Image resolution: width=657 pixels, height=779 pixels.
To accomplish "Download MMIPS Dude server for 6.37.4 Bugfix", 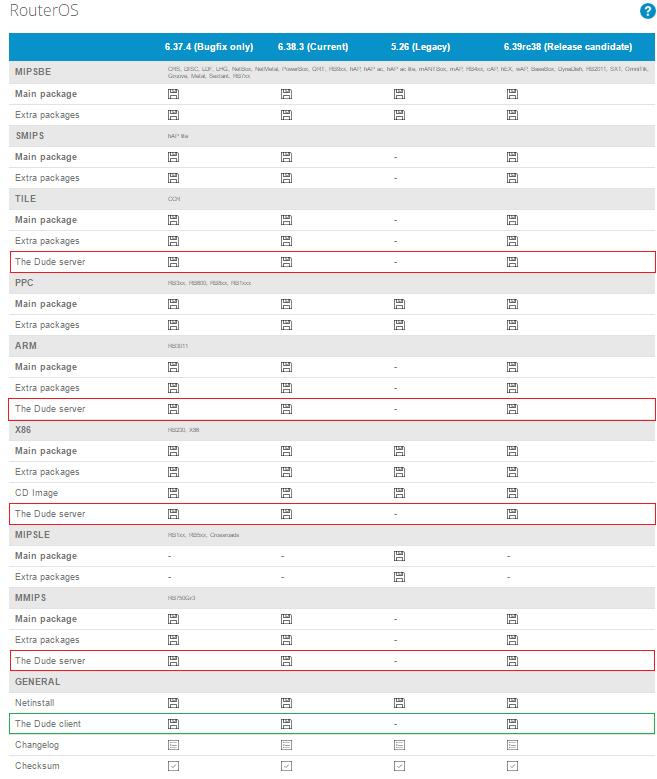I will pos(173,661).
